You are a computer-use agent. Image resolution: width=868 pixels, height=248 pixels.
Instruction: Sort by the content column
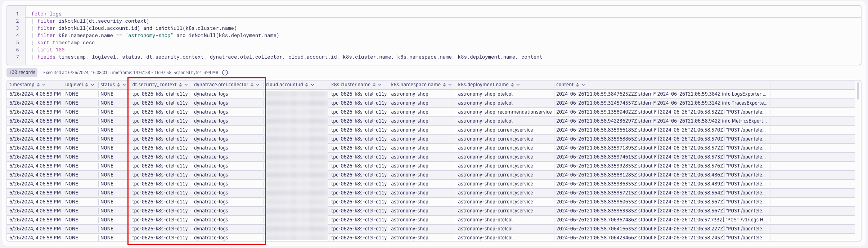[x=577, y=85]
